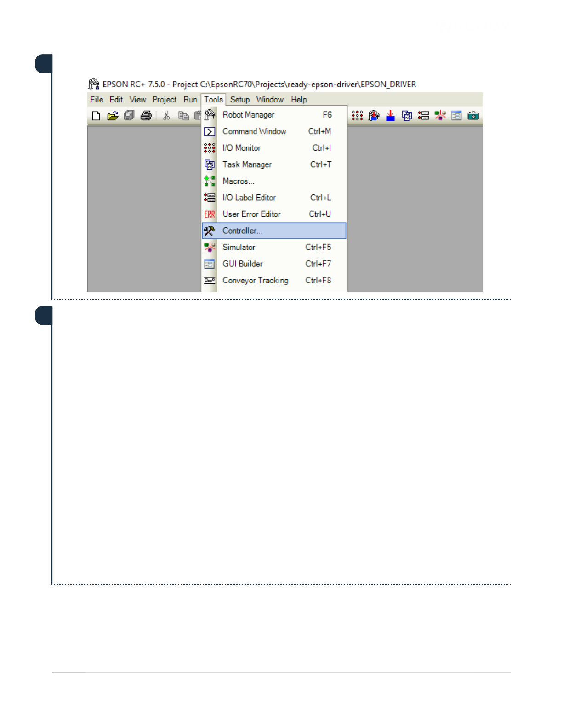The height and width of the screenshot is (728, 563).
Task: Click the Save All toolbar icon
Action: click(129, 116)
